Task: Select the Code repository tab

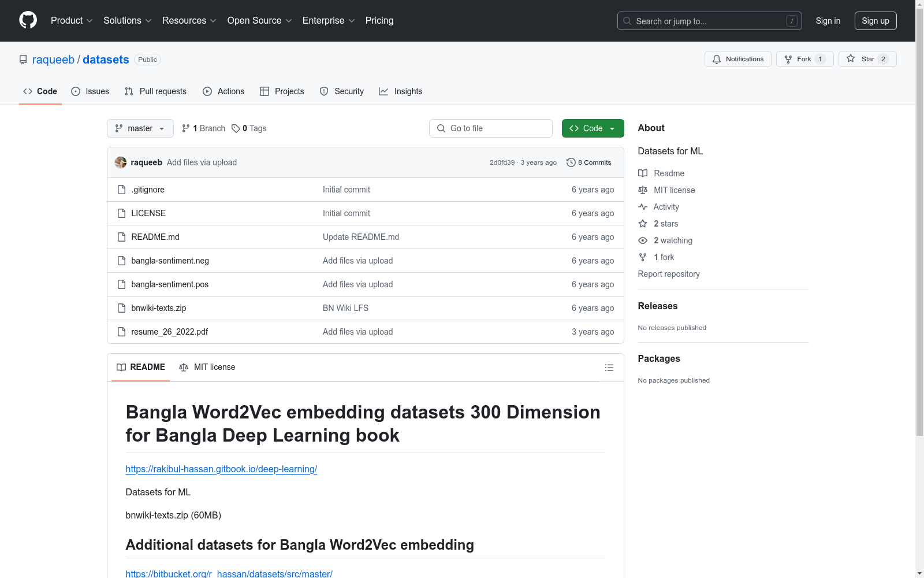Action: point(40,91)
